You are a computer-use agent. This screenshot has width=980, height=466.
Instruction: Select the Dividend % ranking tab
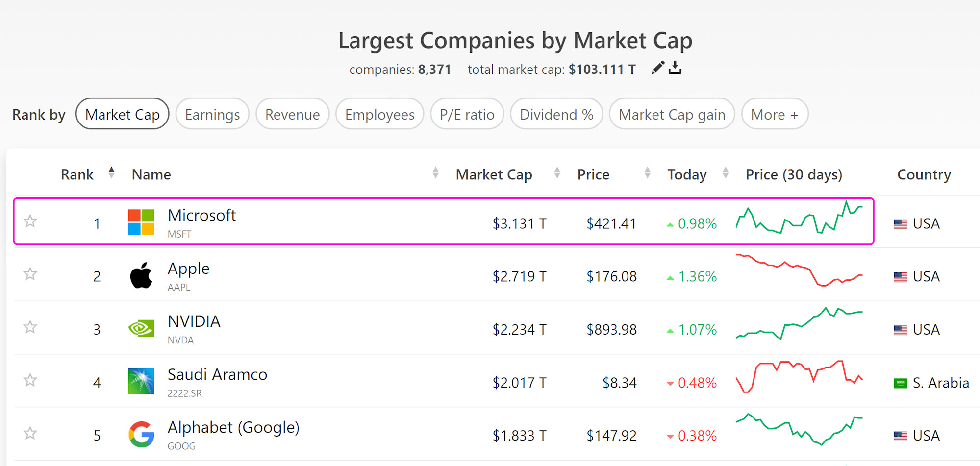point(556,114)
